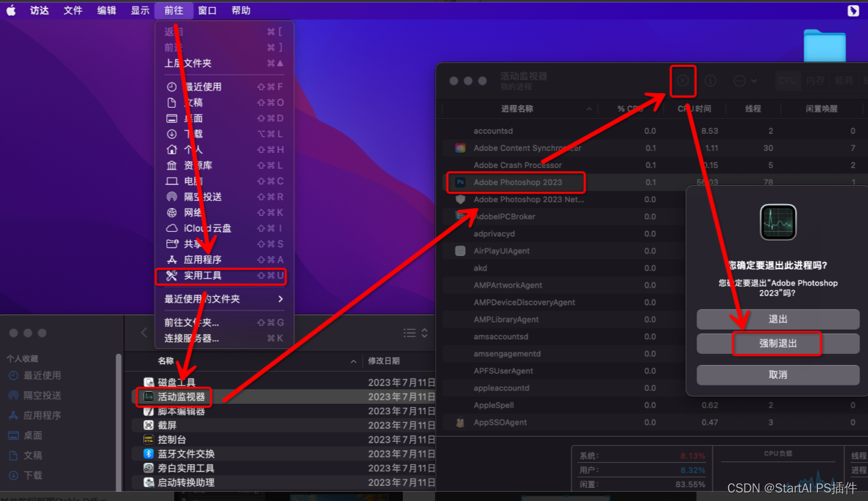This screenshot has width=868, height=501.
Task: Click the AdobeIPCBroker process icon
Action: pos(461,217)
